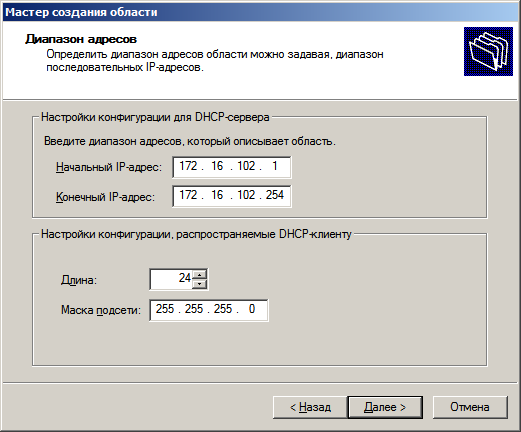The height and width of the screenshot is (432, 521).
Task: Select first octet 172 of Начальный IP-адрес
Action: [x=188, y=166]
